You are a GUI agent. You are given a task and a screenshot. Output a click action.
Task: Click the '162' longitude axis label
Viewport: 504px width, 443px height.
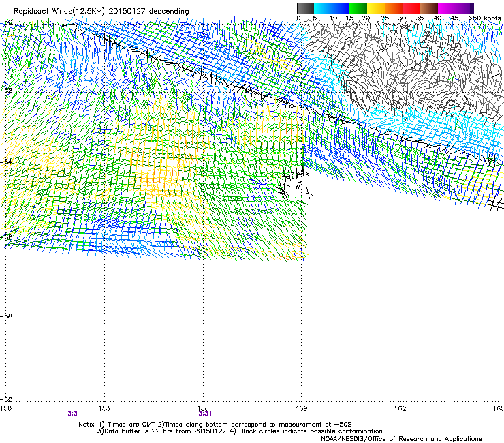(400, 408)
